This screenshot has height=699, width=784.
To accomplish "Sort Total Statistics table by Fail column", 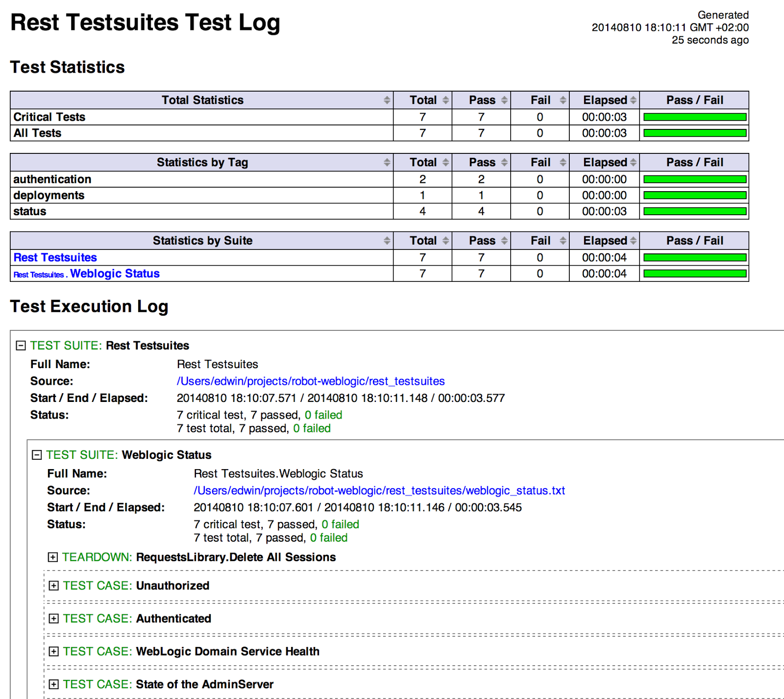I will coord(540,100).
